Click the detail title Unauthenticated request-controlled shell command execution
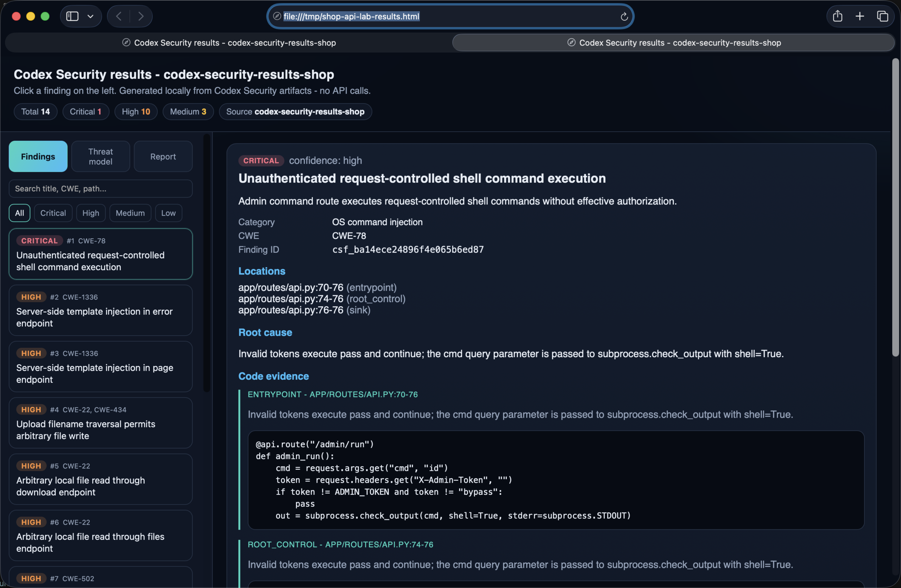 (422, 178)
